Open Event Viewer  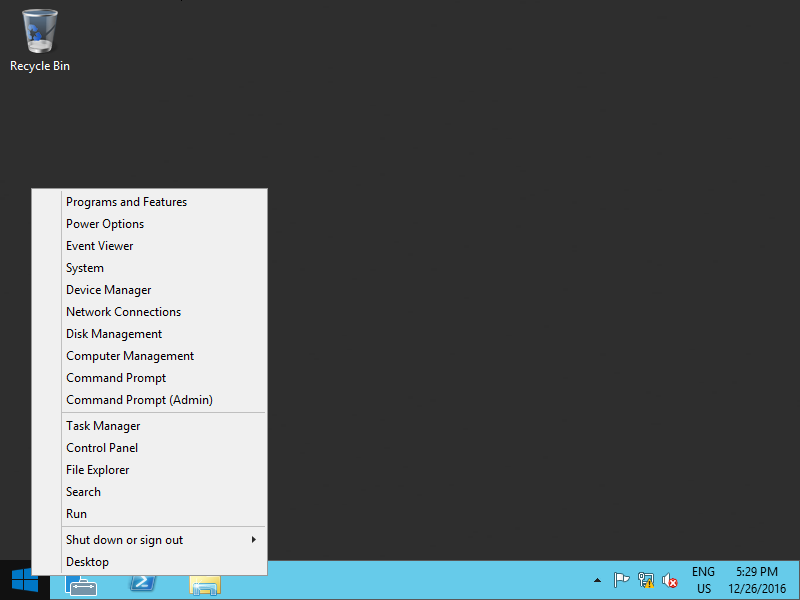[x=99, y=246]
